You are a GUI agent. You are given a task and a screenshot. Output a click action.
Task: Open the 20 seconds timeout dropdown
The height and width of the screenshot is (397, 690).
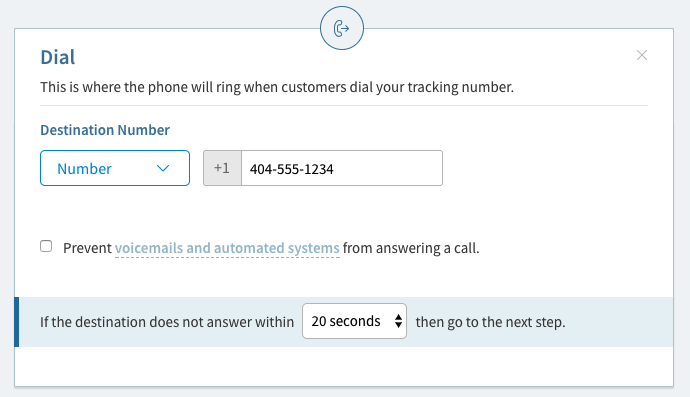coord(354,321)
